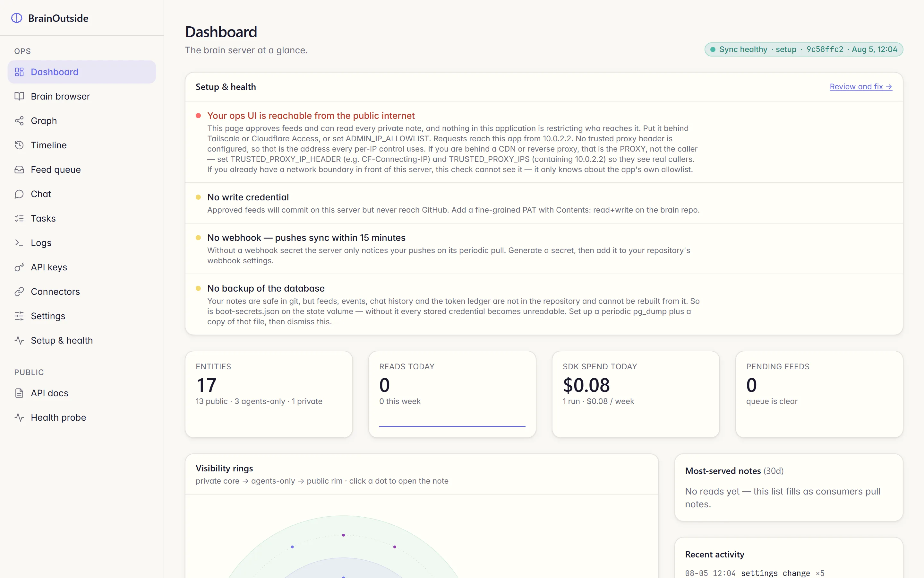This screenshot has width=924, height=578.
Task: Click '13 public · 3 agents-only · 1 private' text
Action: tap(259, 401)
